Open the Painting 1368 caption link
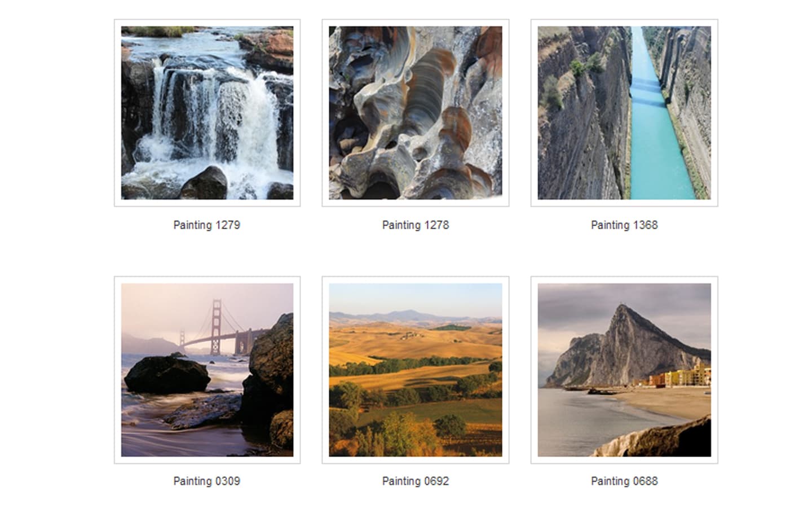Viewport: 812px width, 508px height. tap(624, 225)
